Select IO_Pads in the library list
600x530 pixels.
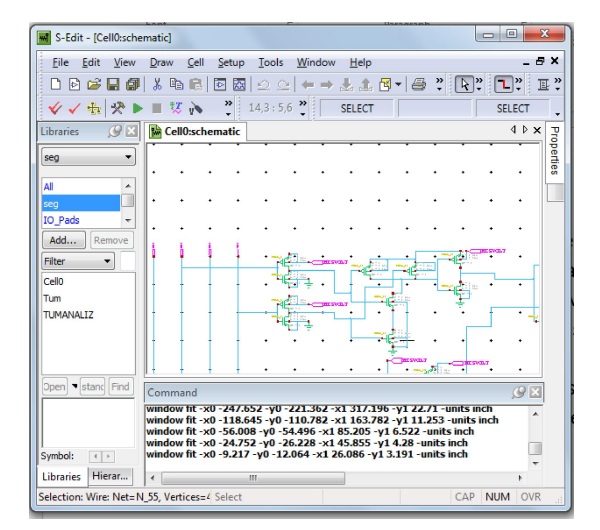81,220
